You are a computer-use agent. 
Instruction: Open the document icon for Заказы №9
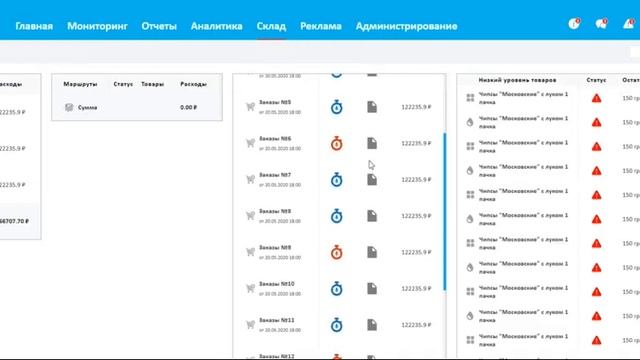(x=372, y=252)
